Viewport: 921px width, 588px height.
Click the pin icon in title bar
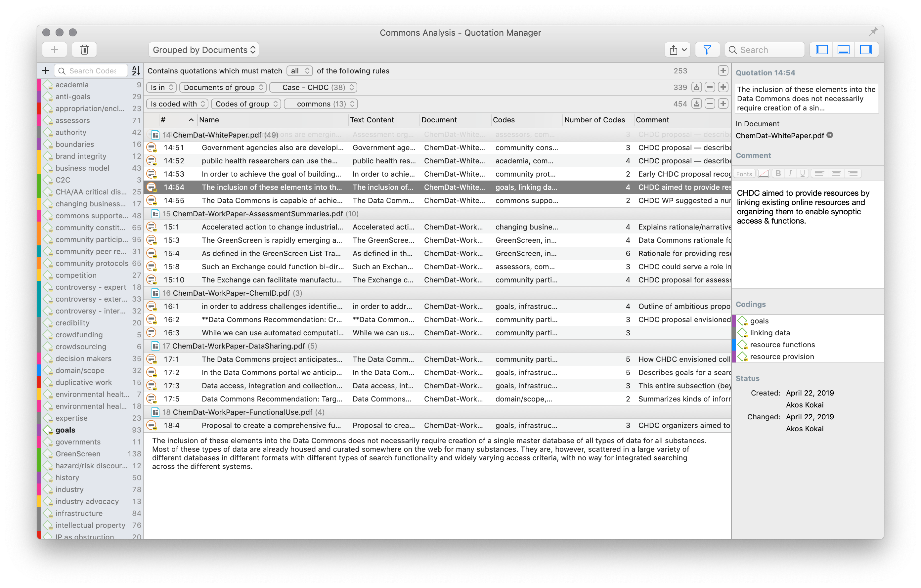pos(873,32)
